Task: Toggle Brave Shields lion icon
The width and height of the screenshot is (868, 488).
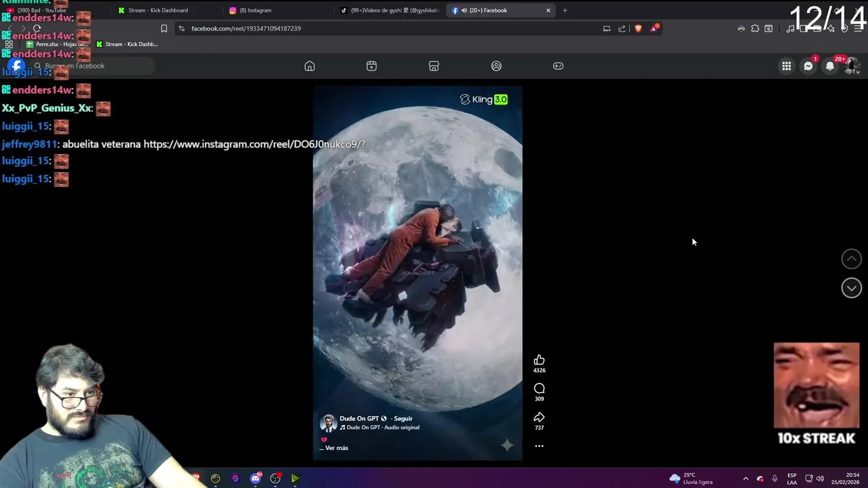Action: click(x=638, y=28)
